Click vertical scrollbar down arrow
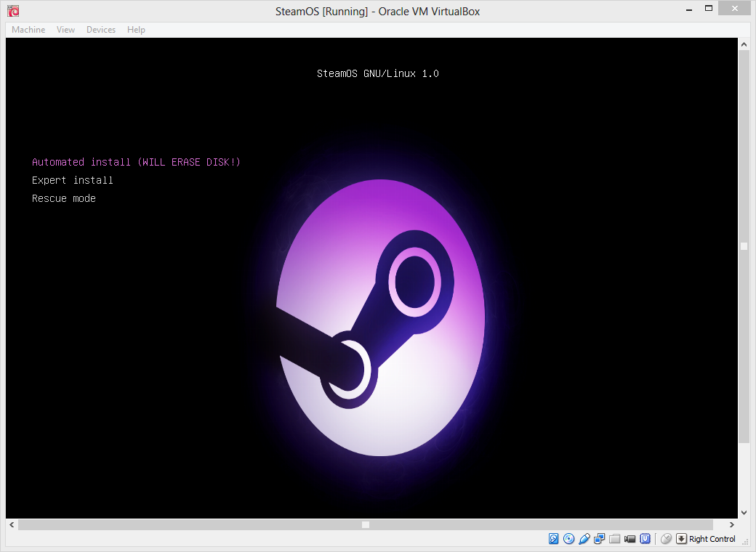The width and height of the screenshot is (756, 552). (744, 513)
